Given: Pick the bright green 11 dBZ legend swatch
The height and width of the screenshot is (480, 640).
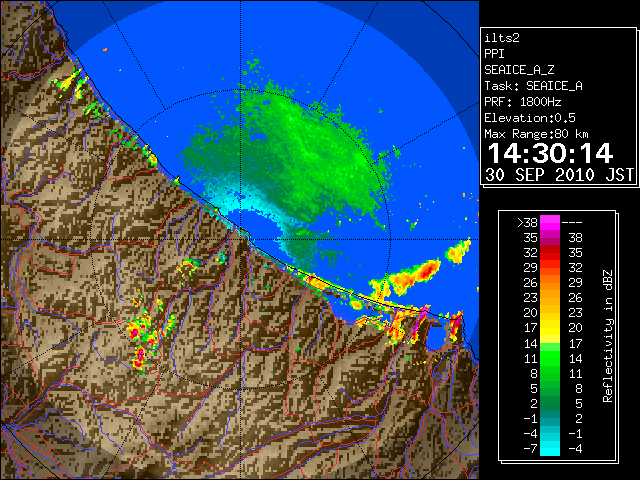Looking at the screenshot, I should pos(550,358).
